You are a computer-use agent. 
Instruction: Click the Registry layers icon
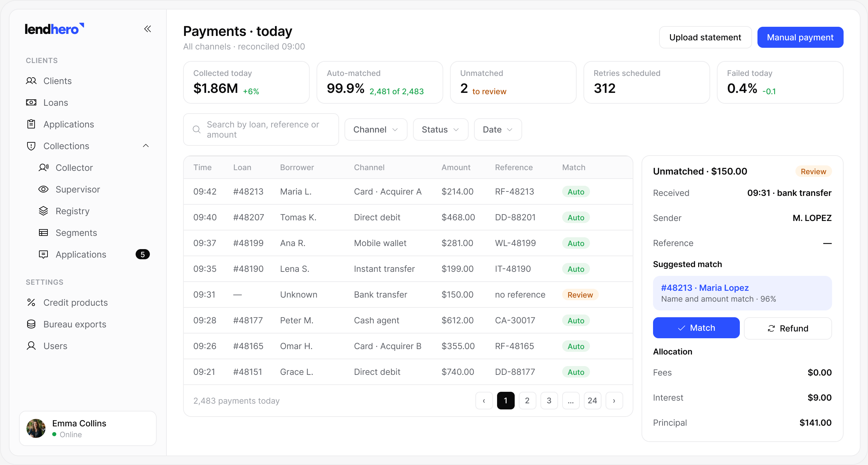pyautogui.click(x=43, y=211)
